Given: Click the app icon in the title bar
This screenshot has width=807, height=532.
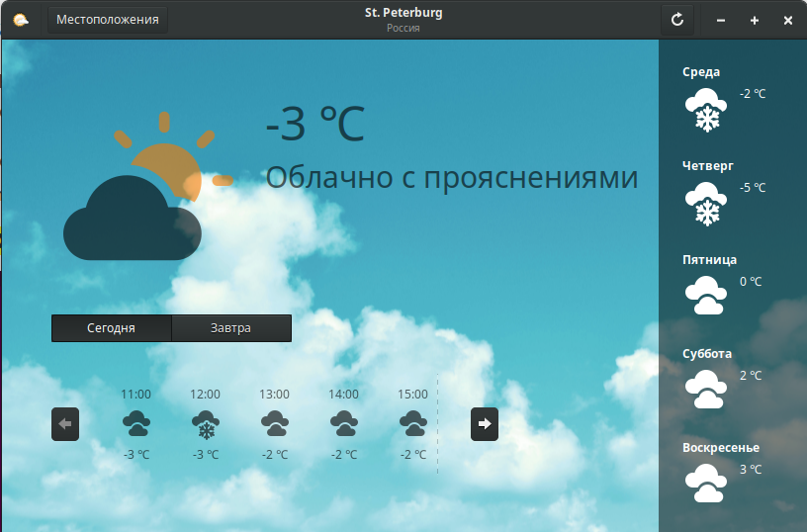Looking at the screenshot, I should point(21,20).
